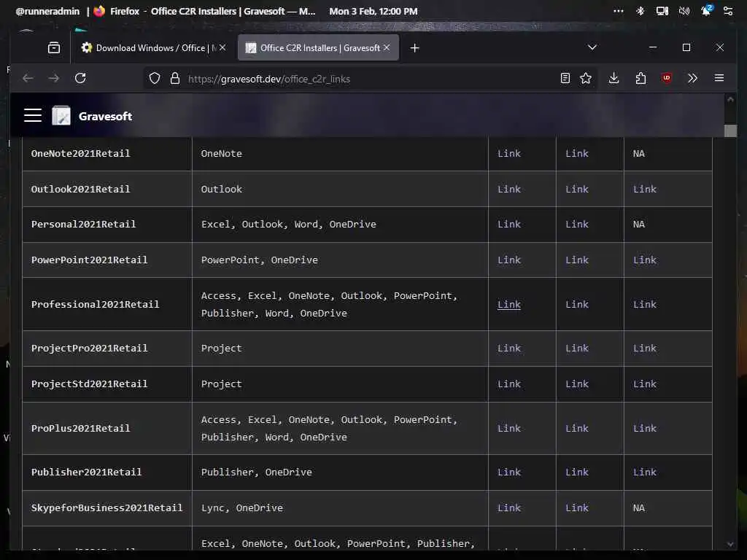Click the page scrollbar thumb

[730, 131]
